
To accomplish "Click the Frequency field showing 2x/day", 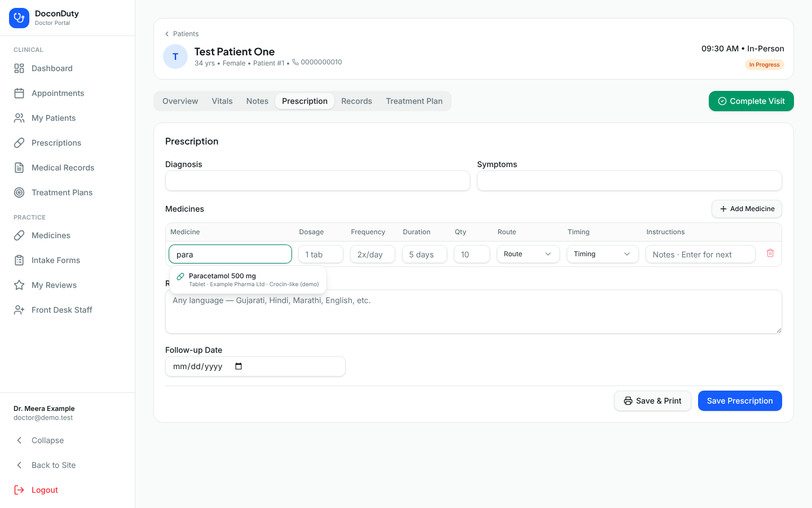I will point(373,254).
